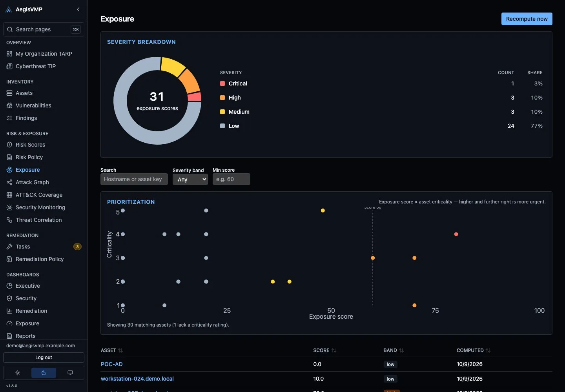Click the Cyberthreat TIP newspaper icon
Image resolution: width=565 pixels, height=392 pixels.
coord(9,66)
